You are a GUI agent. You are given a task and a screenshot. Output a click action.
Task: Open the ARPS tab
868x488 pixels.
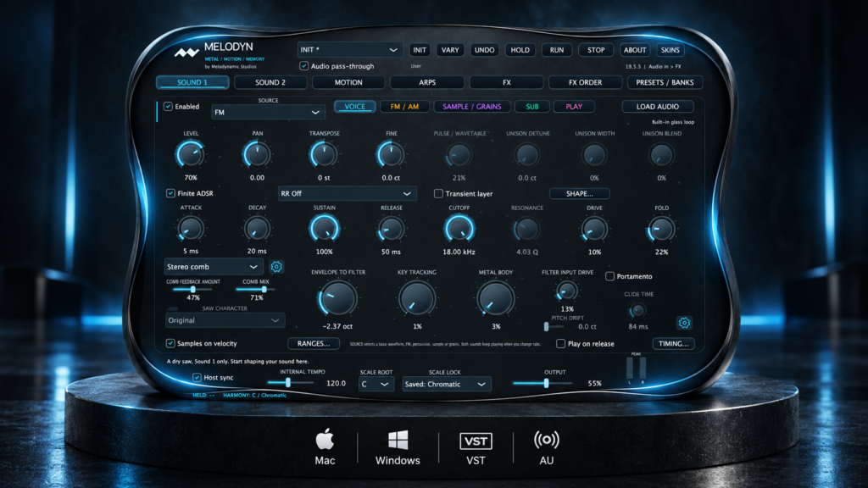(427, 82)
